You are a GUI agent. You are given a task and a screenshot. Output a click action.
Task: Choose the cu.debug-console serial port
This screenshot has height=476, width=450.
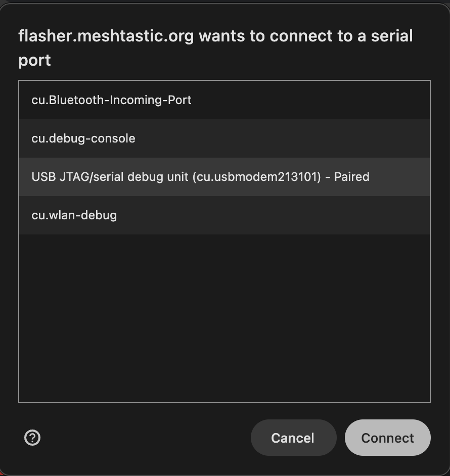click(x=83, y=138)
